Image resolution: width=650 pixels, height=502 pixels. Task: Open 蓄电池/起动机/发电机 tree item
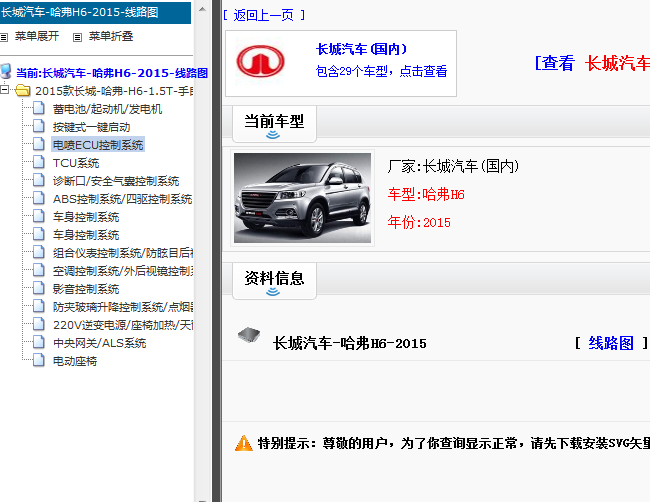(x=107, y=109)
